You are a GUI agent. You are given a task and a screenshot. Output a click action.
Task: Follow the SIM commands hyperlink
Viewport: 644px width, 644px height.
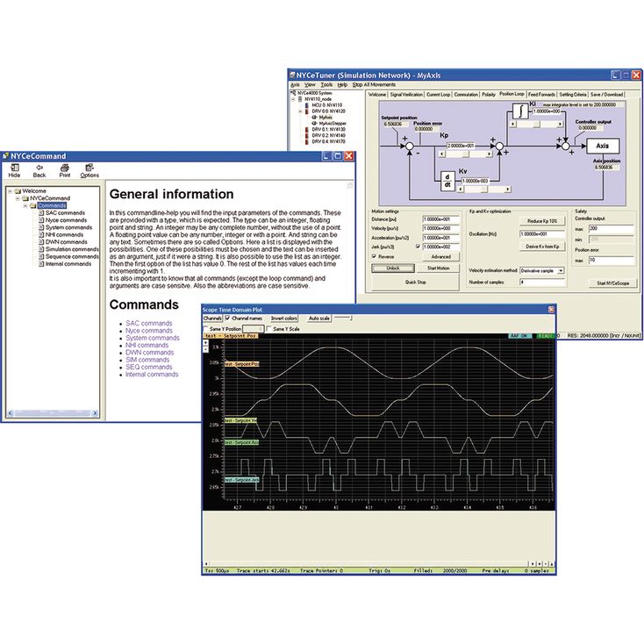point(147,360)
